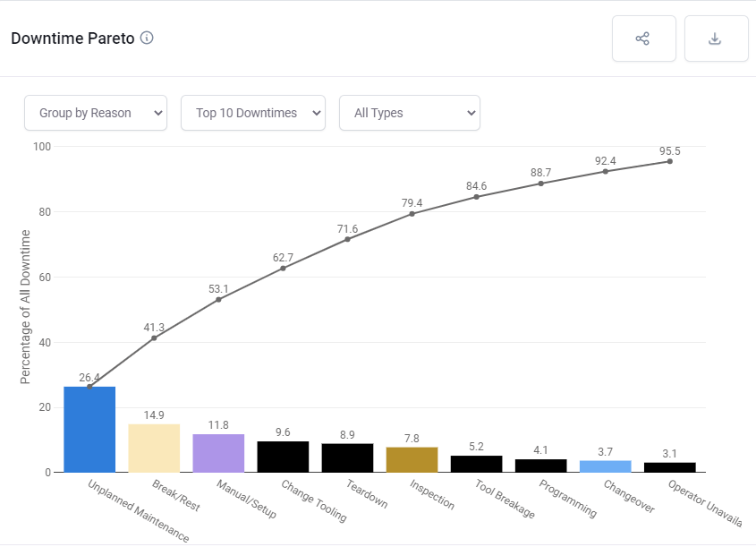Click the share icon button
This screenshot has width=756, height=547.
point(643,38)
